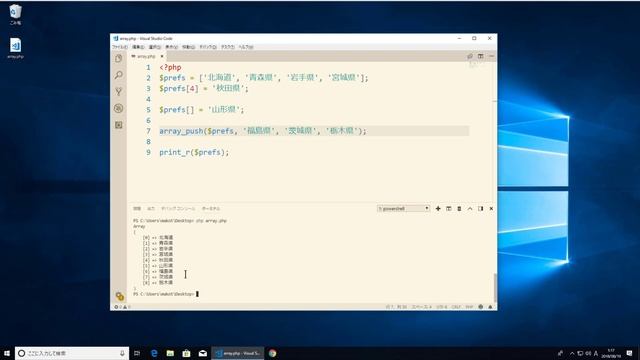Screen dimensions: 640x360
Task: Open the Help (ヘルプ) menu
Action: (x=246, y=47)
